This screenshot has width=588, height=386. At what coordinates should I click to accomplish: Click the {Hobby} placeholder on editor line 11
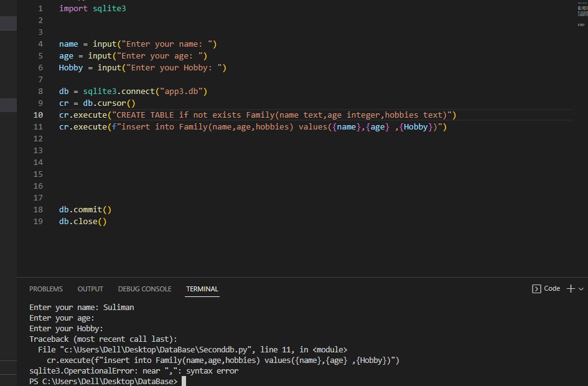[x=416, y=127]
